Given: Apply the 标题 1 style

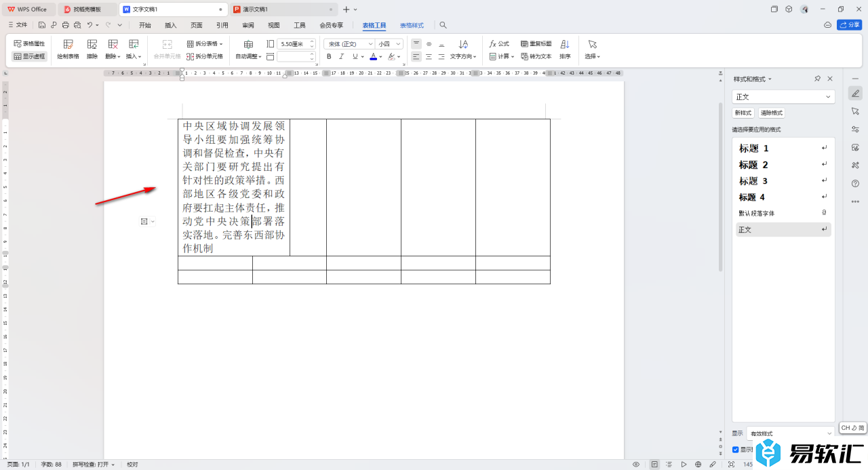Looking at the screenshot, I should [x=783, y=148].
